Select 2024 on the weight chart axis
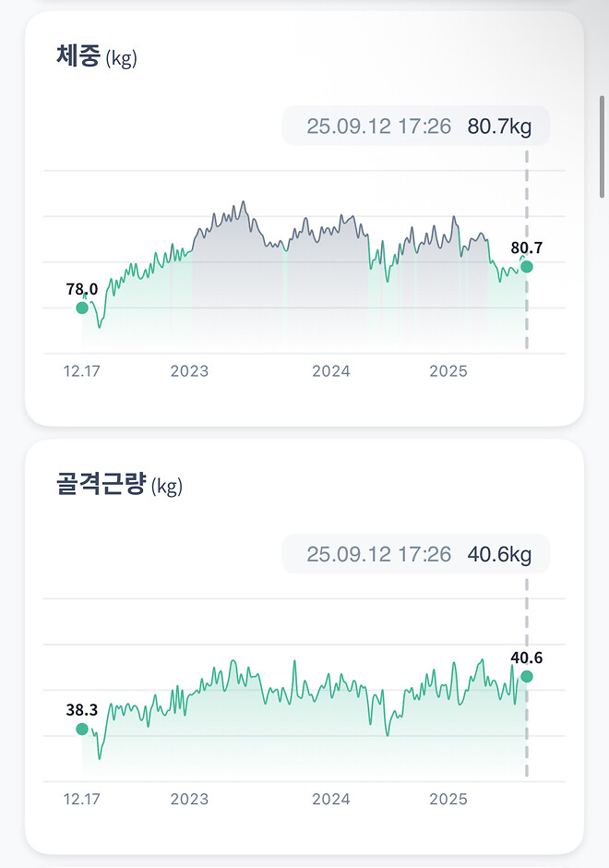Viewport: 609px width, 868px height. click(x=331, y=371)
